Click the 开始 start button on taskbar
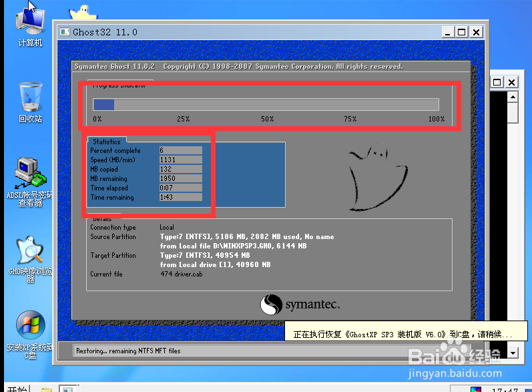This screenshot has width=532, height=392. click(x=17, y=389)
